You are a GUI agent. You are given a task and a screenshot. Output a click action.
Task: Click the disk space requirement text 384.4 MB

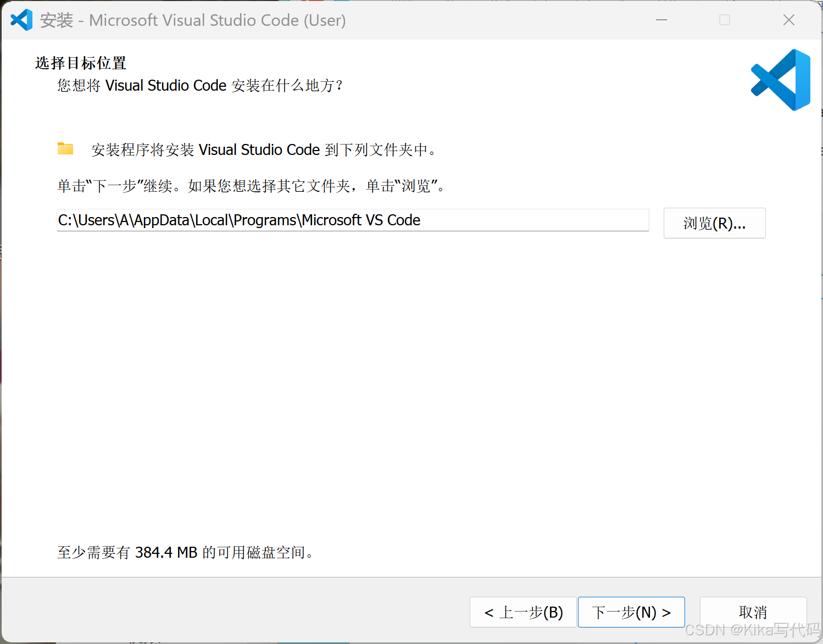(166, 552)
